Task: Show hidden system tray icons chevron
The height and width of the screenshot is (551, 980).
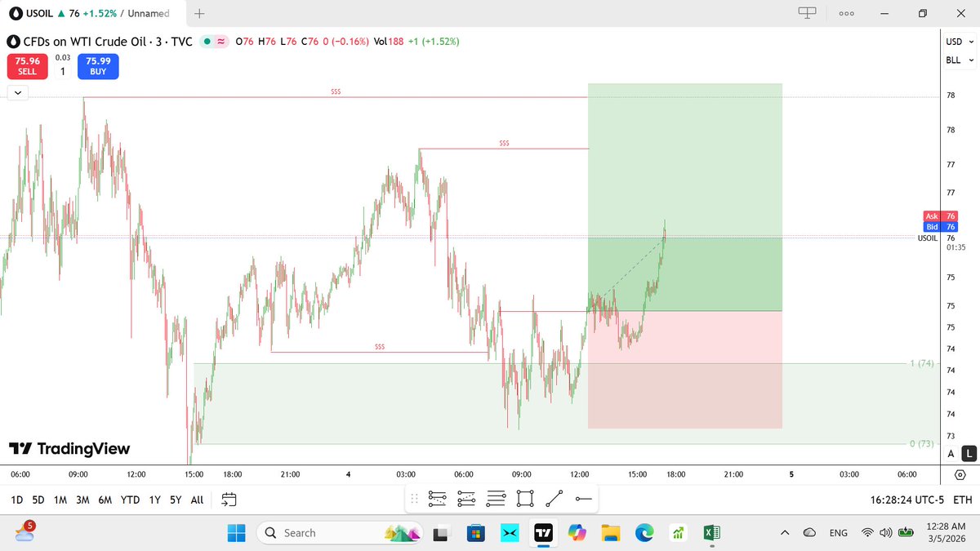Action: (x=785, y=533)
